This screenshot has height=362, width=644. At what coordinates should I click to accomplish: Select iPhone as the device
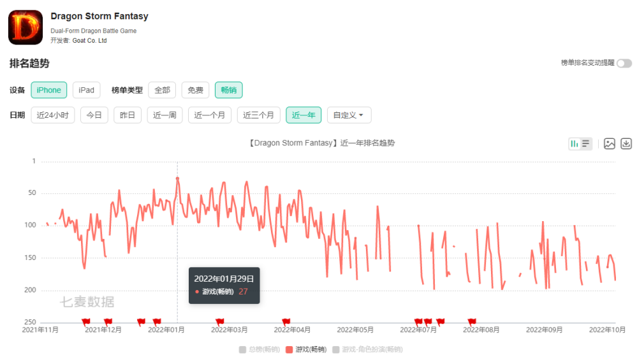point(49,90)
